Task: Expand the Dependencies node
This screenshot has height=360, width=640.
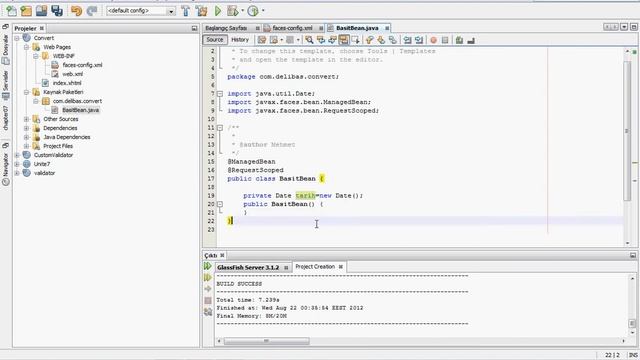Action: tap(26, 128)
